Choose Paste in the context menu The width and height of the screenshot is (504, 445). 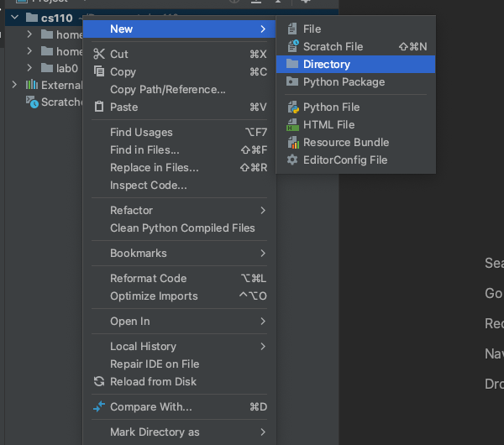tap(179, 107)
